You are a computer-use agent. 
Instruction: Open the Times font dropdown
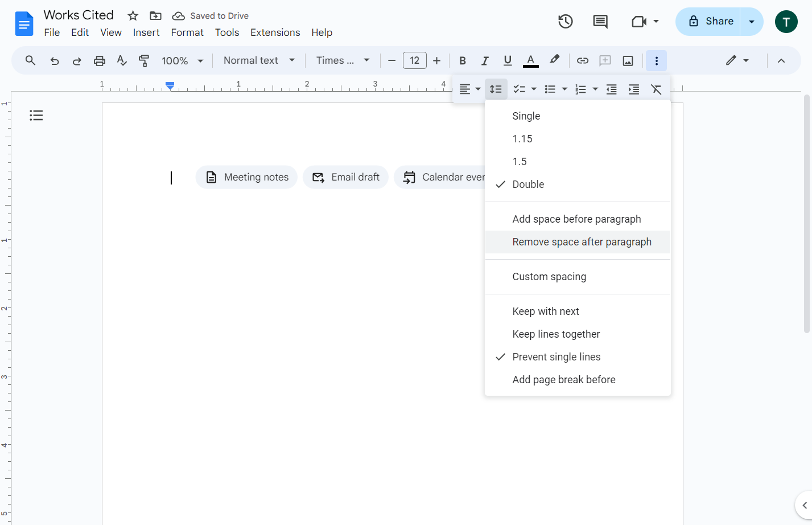tap(343, 60)
